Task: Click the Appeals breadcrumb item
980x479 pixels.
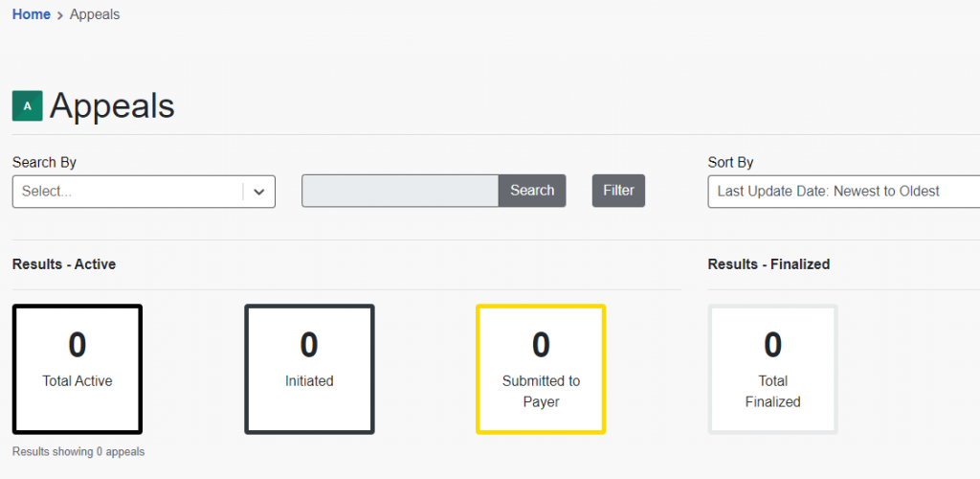Action: pyautogui.click(x=95, y=14)
